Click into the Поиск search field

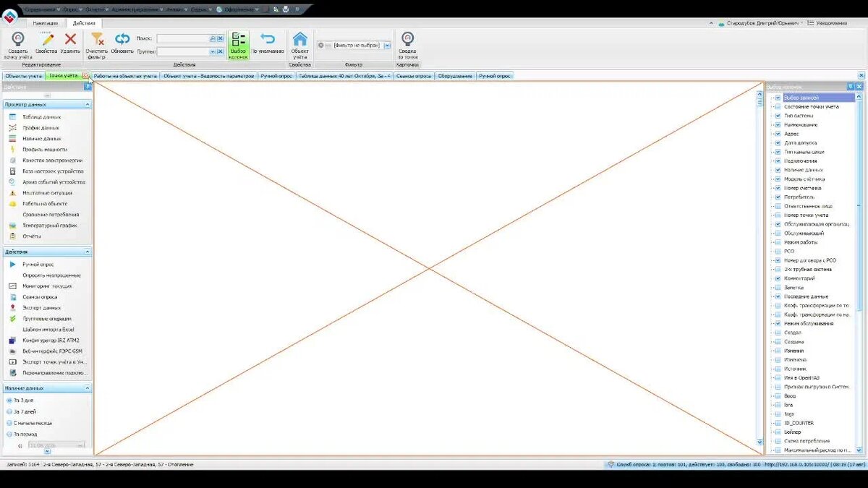[183, 38]
